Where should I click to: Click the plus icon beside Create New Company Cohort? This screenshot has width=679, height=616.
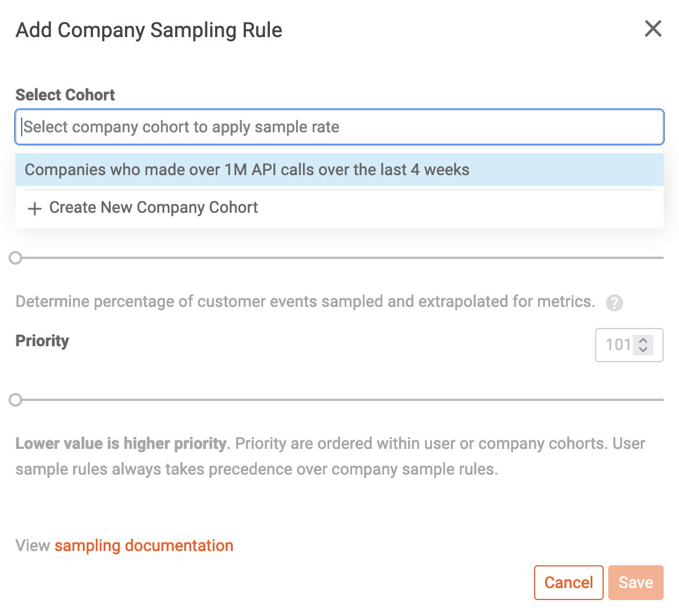pos(35,208)
